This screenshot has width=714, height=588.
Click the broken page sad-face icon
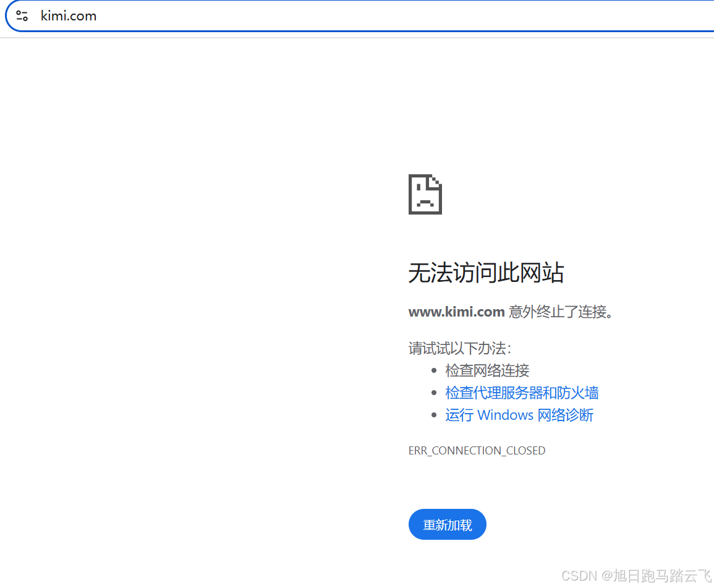click(425, 194)
